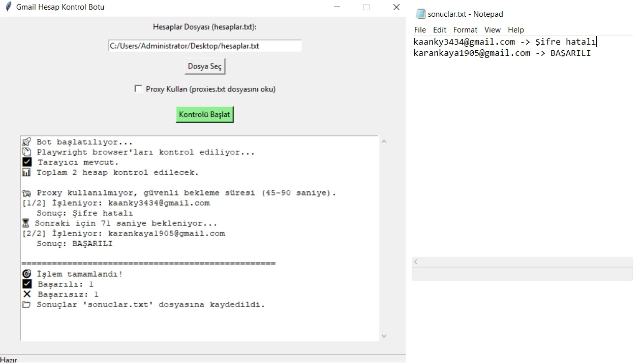Screen dimensions: 641x364
Task: Click the checkmark icon beside 'Başarılı: 1'
Action: pos(27,284)
